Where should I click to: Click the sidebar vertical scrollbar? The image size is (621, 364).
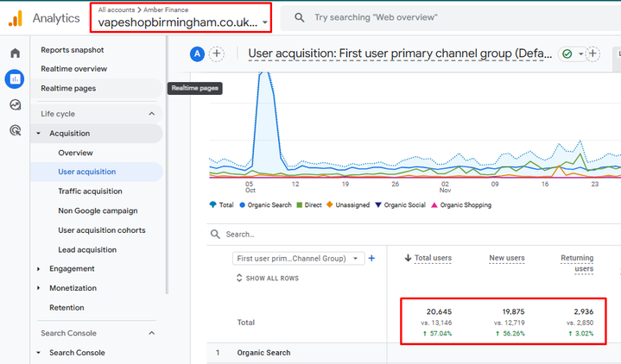pyautogui.click(x=167, y=166)
